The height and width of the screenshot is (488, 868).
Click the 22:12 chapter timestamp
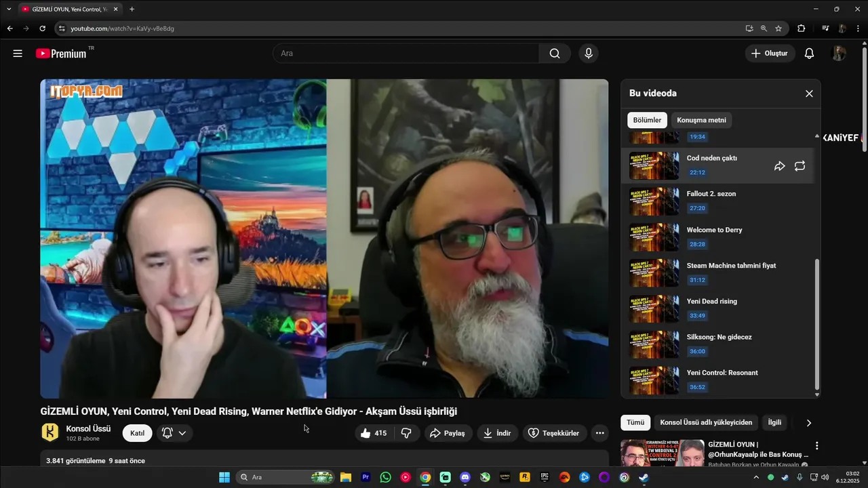coord(697,173)
